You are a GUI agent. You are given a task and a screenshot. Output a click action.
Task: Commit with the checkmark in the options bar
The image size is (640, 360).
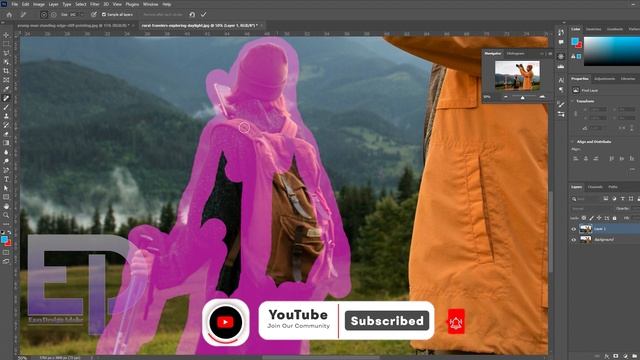[x=203, y=15]
